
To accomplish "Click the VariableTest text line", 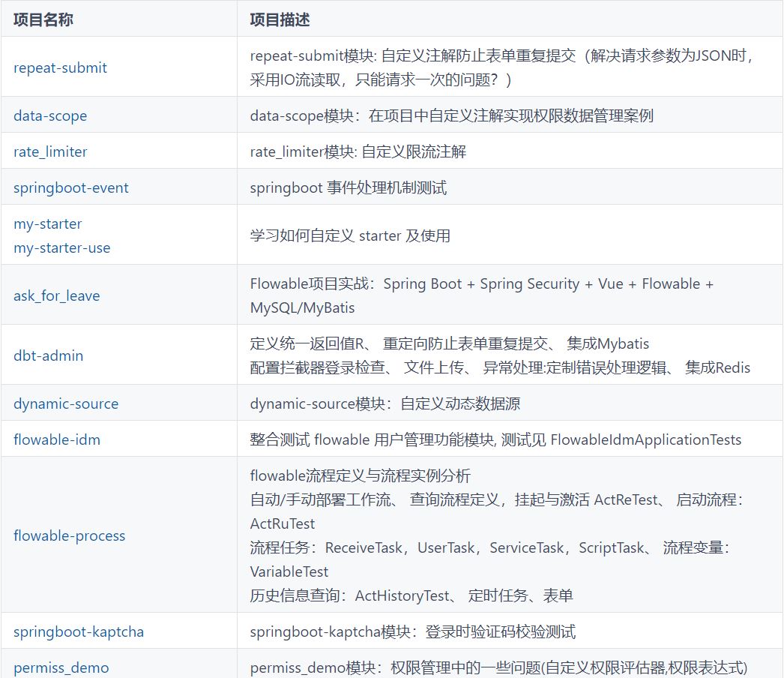I will point(289,572).
